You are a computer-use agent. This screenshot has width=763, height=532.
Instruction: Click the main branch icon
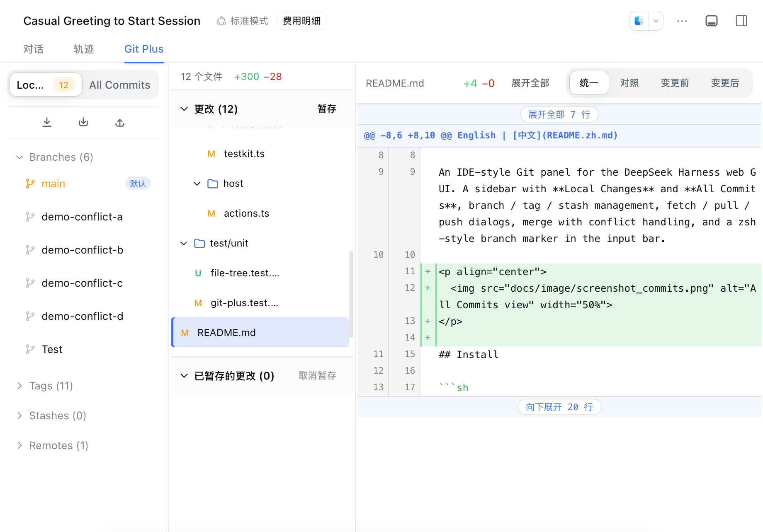[x=30, y=184]
